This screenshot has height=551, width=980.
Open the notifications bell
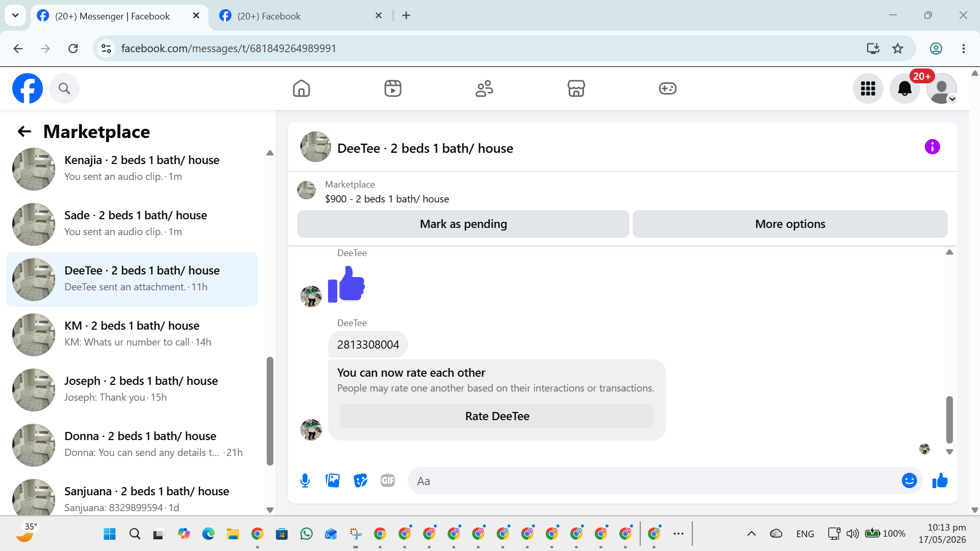click(x=905, y=88)
